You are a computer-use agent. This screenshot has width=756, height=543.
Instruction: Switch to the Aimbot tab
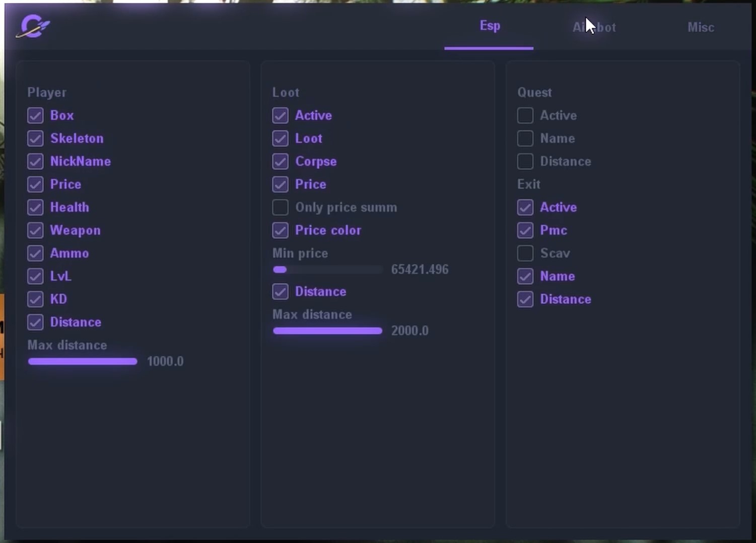click(594, 27)
